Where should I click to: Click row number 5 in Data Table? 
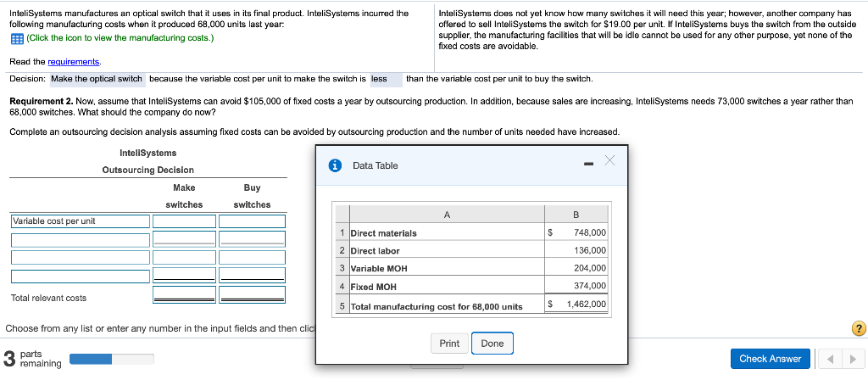(x=342, y=305)
